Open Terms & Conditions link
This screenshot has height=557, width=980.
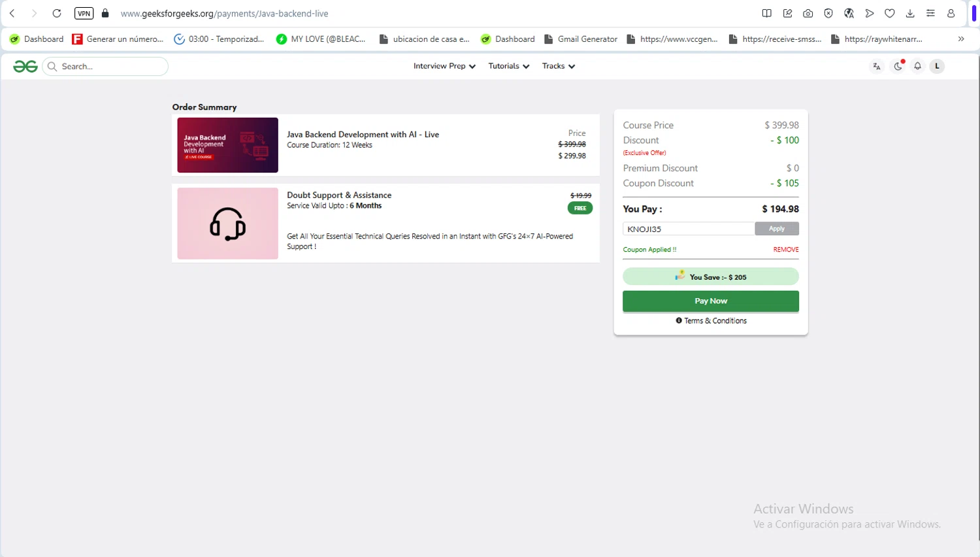(x=711, y=321)
